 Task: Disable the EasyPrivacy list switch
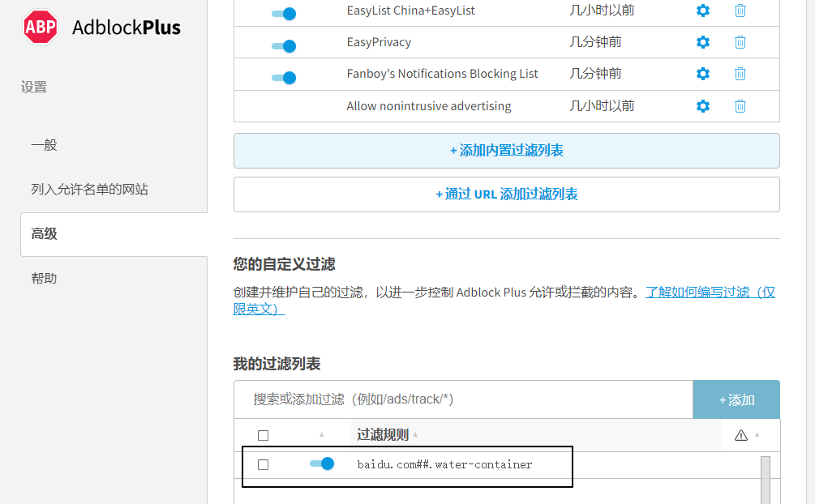(x=284, y=46)
